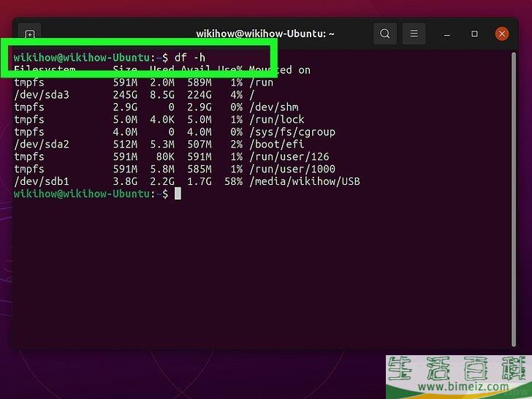532x399 pixels.
Task: Click the bottom prompt 'wikihow@wikihow-Ubuntu'
Action: (82, 194)
